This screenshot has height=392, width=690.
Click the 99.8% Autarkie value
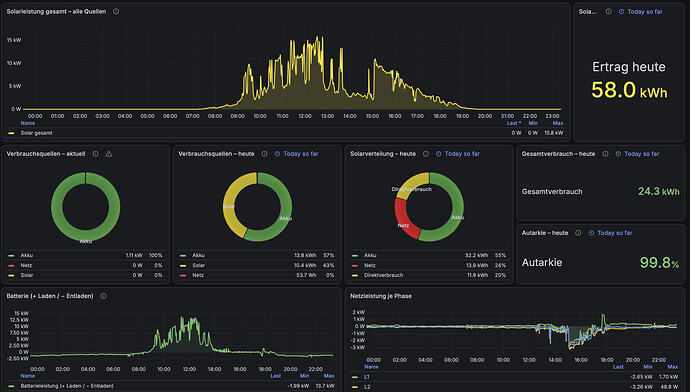pyautogui.click(x=659, y=263)
